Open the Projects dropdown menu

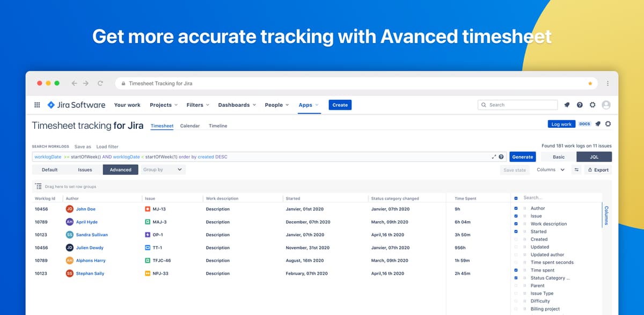[x=164, y=105]
